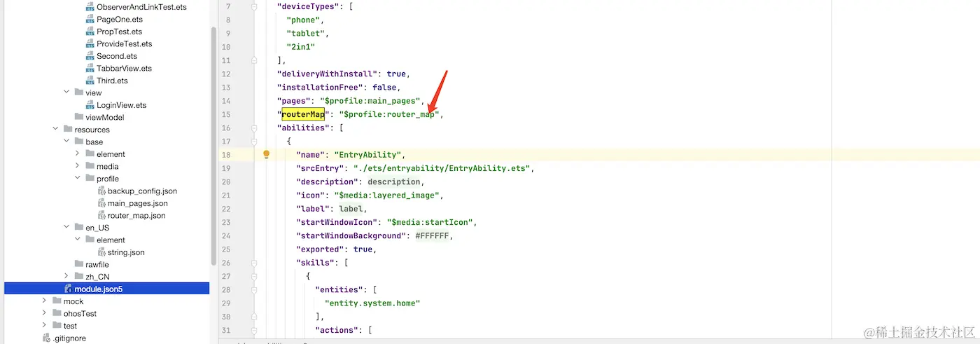Screen dimensions: 980x344
Task: Click the TabbarView.ets file icon
Action: [x=90, y=69]
